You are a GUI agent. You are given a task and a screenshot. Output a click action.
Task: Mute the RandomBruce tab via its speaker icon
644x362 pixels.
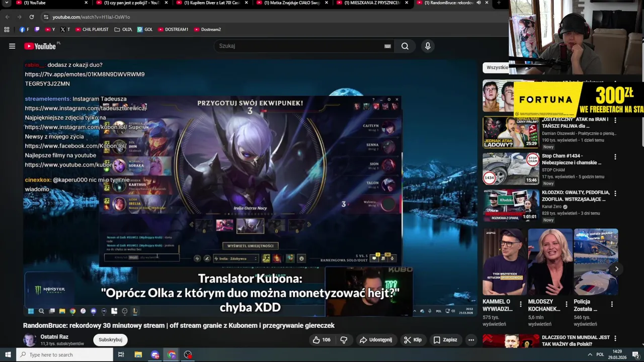coord(478,3)
